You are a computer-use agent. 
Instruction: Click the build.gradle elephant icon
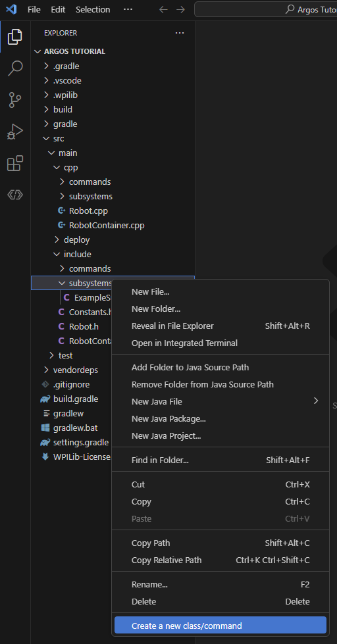coord(45,399)
